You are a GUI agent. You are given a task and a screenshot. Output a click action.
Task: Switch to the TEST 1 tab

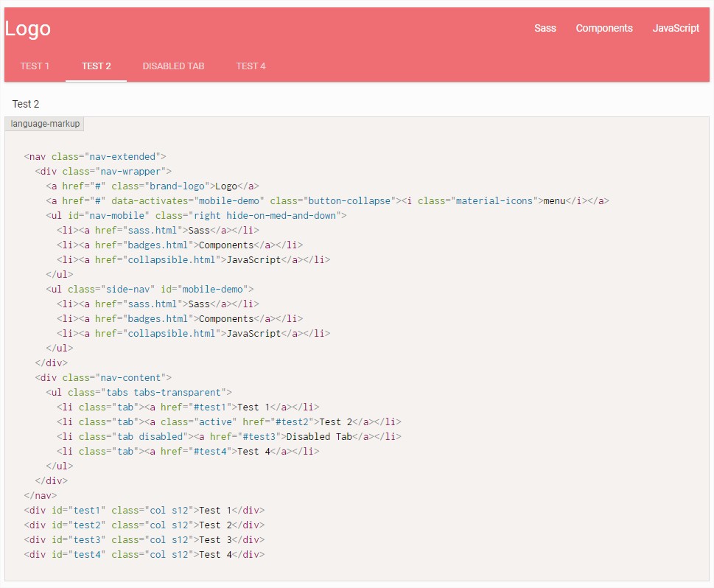pos(35,66)
